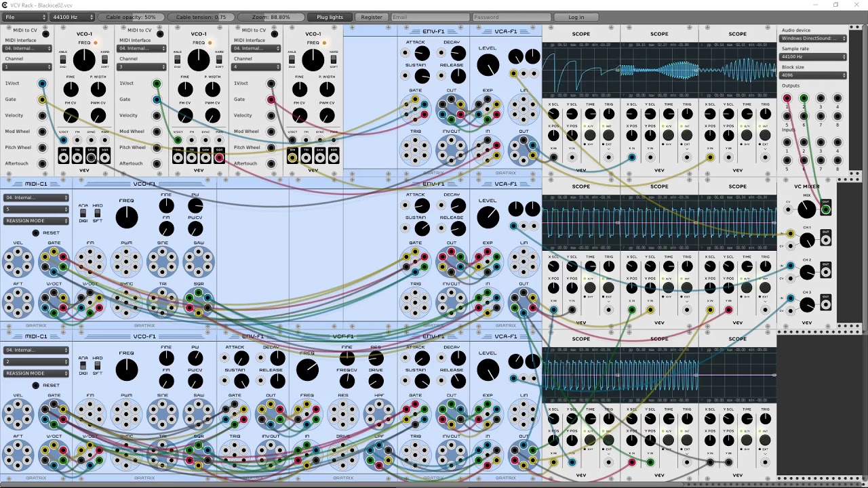Click the Log in button

tap(576, 17)
